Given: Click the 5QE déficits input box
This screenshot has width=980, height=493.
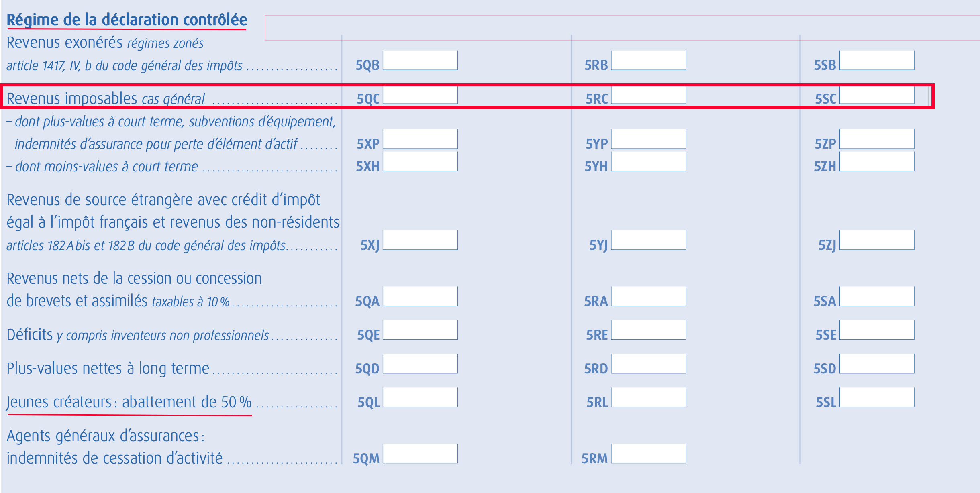Looking at the screenshot, I should (x=420, y=330).
